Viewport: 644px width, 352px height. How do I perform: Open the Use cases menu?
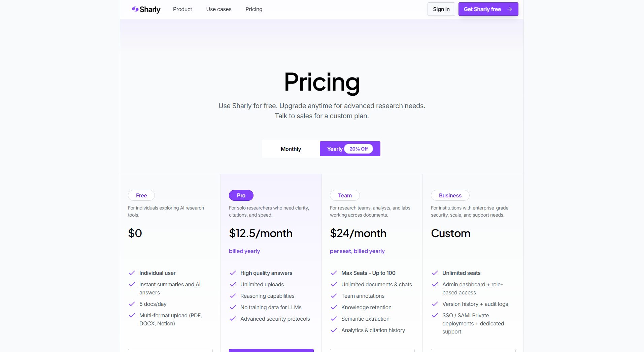[219, 9]
